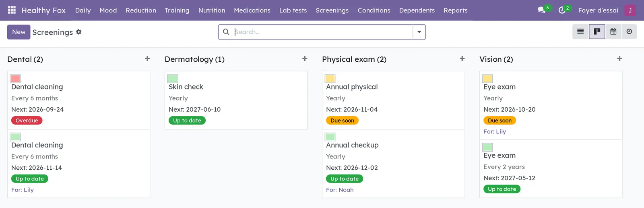Go to Lab tests menu
The image size is (644, 208).
click(x=293, y=10)
